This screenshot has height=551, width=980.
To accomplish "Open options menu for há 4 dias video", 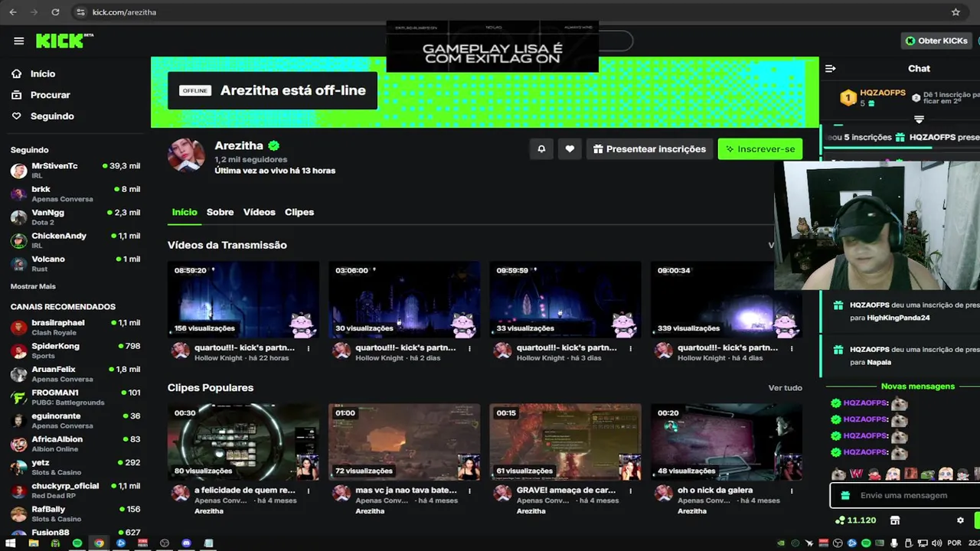I will coord(792,348).
